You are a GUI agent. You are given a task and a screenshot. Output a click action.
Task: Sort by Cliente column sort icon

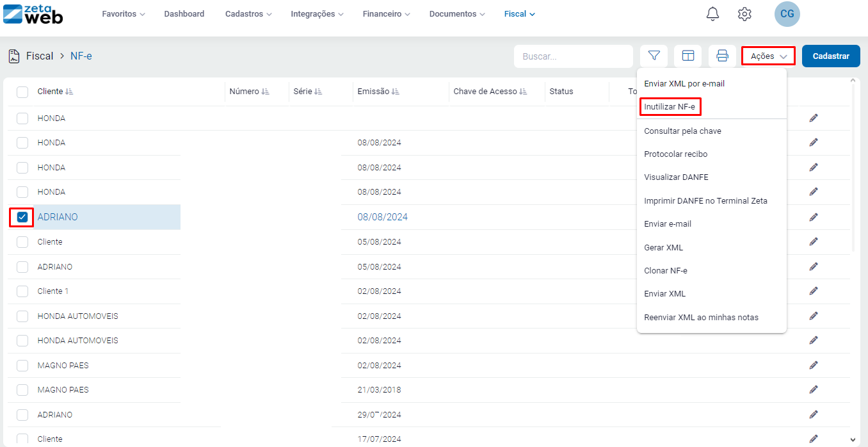69,92
